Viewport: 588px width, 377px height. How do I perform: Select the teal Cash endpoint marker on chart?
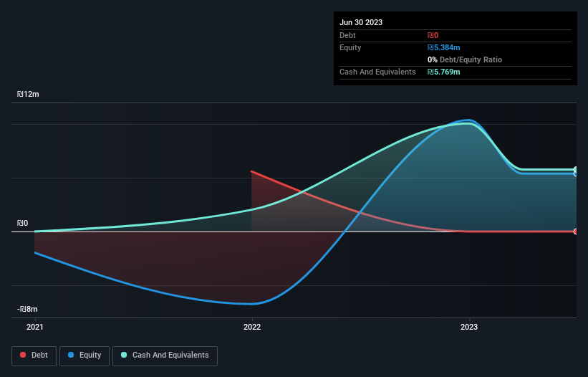[576, 170]
